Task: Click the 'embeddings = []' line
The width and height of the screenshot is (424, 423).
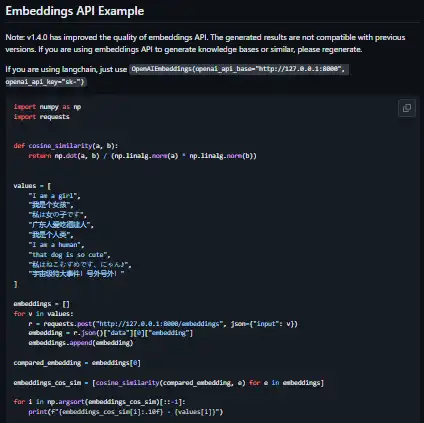Action: pos(42,304)
